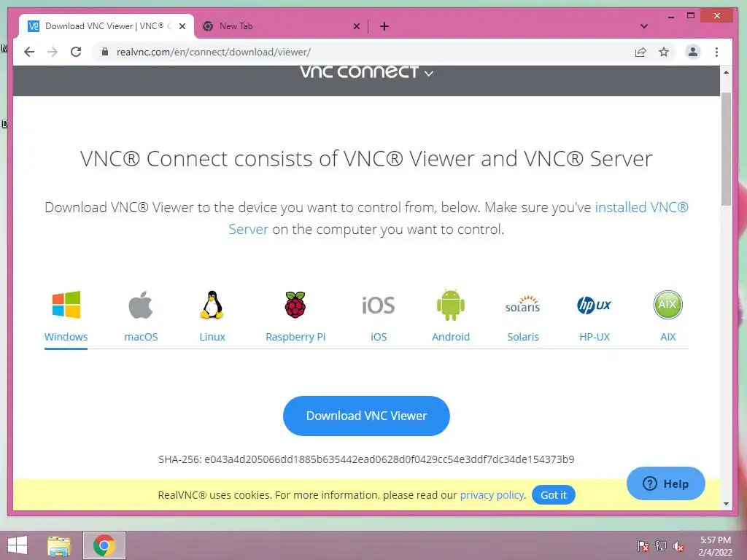
Task: Switch to the AIX tab label
Action: point(668,337)
